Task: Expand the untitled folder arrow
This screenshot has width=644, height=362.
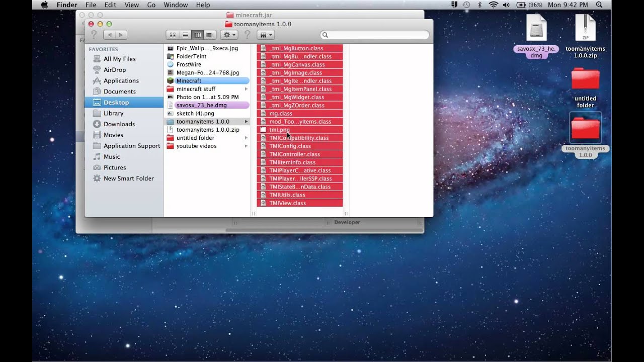Action: (x=246, y=138)
